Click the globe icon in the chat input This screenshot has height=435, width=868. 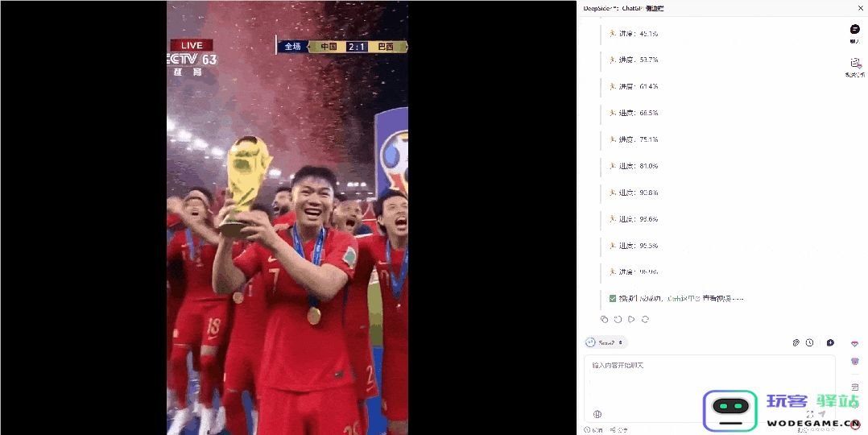click(x=597, y=414)
